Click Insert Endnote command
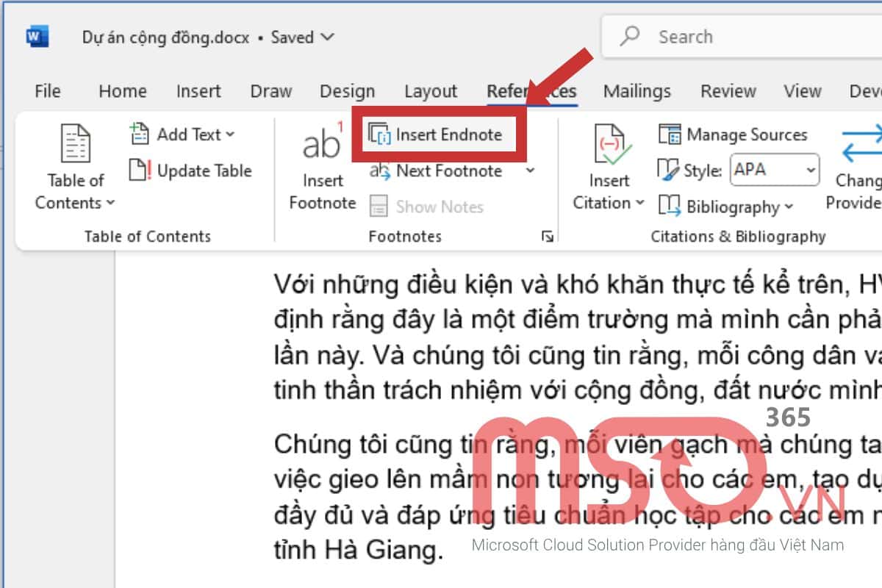Screen dimensions: 882x588 435,135
